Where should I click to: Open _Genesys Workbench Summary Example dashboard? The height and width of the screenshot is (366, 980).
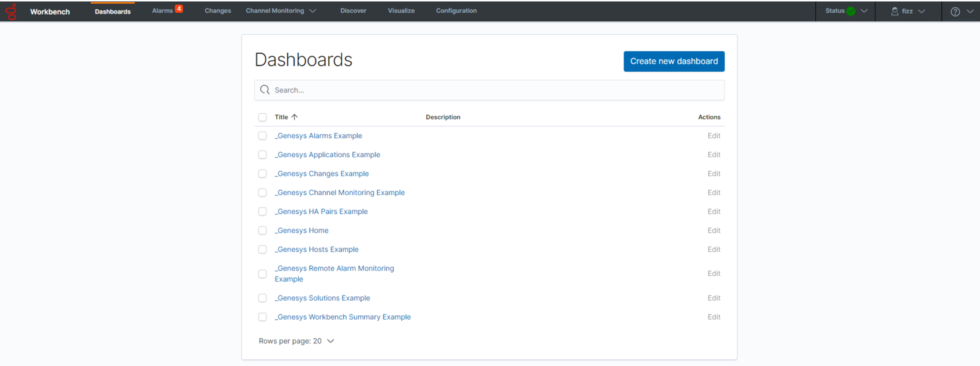coord(343,317)
